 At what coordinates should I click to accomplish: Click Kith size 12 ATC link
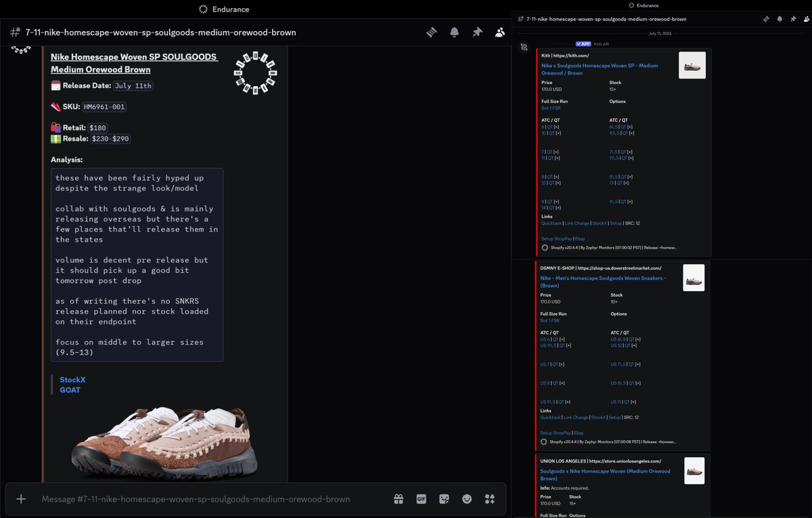coord(543,183)
